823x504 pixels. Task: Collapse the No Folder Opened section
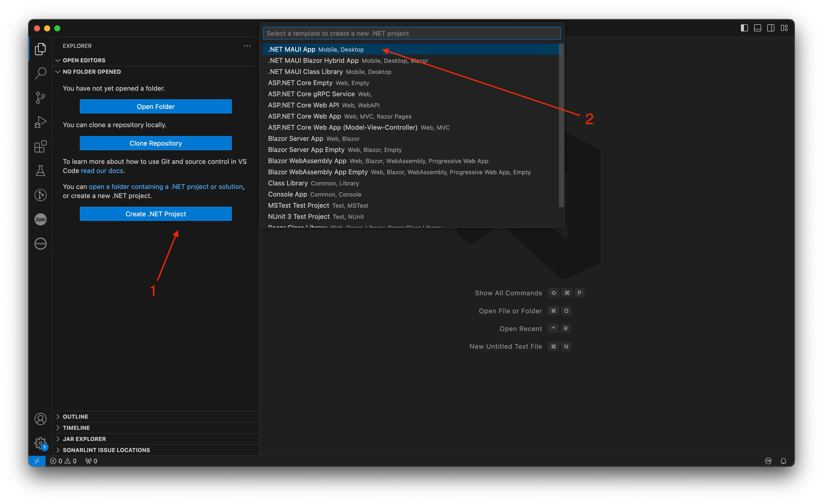156,72
